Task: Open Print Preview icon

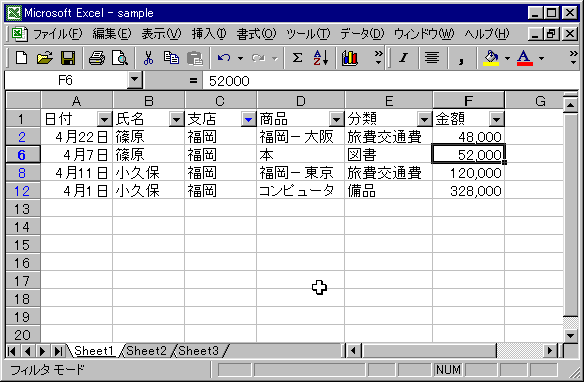Action: pos(120,58)
